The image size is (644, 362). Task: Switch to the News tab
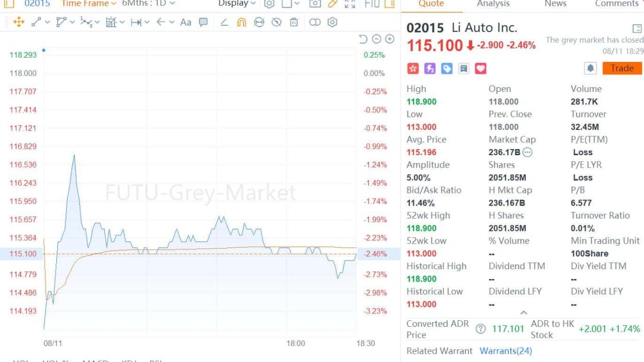pyautogui.click(x=555, y=4)
